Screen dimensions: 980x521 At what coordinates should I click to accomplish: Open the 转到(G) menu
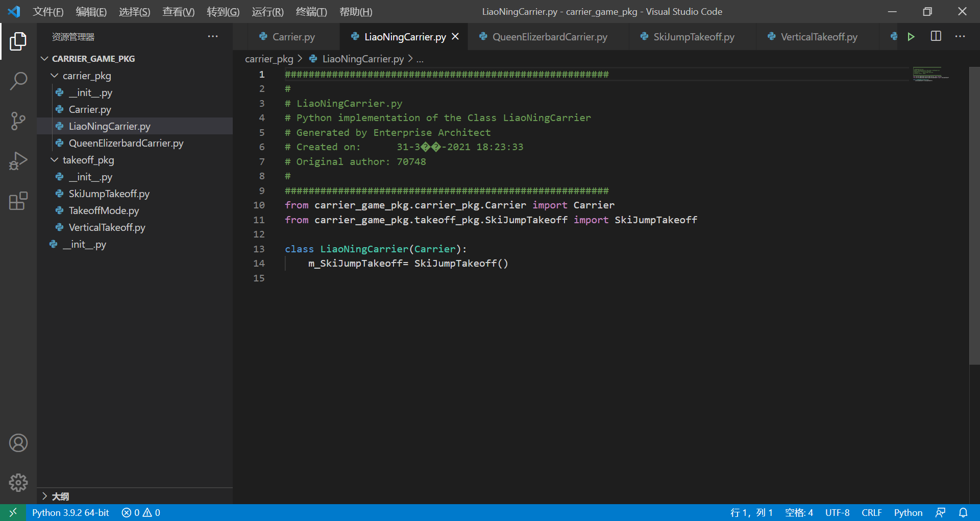pyautogui.click(x=223, y=12)
